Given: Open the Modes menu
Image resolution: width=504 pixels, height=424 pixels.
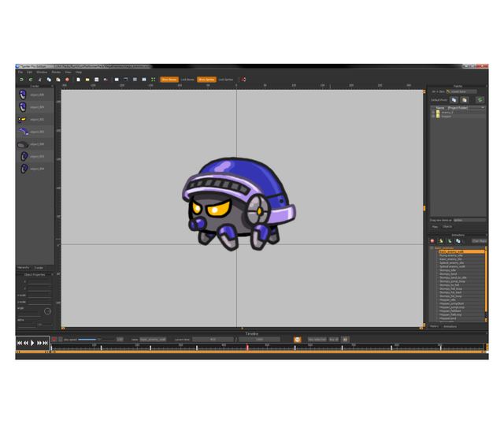Looking at the screenshot, I should (x=56, y=72).
